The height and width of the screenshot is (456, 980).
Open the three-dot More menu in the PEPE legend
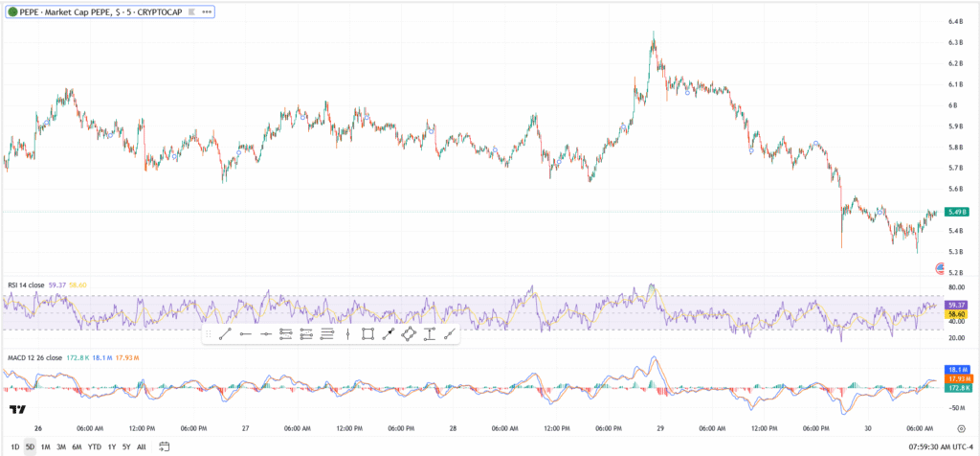click(x=207, y=11)
